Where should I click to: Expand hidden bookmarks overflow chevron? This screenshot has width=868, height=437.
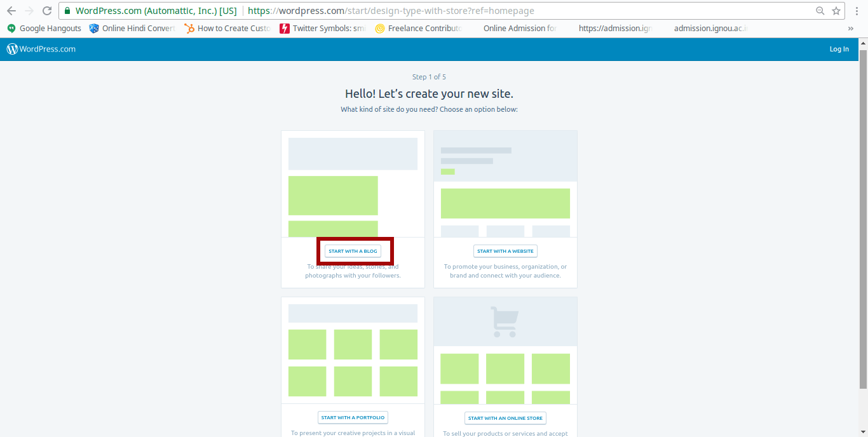(x=851, y=28)
